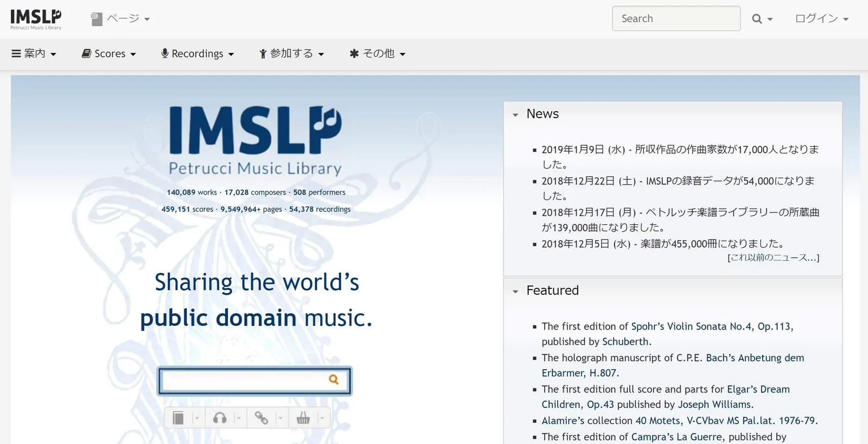The height and width of the screenshot is (444, 868).
Task: Open the Joseph Williams publisher link
Action: tap(714, 404)
